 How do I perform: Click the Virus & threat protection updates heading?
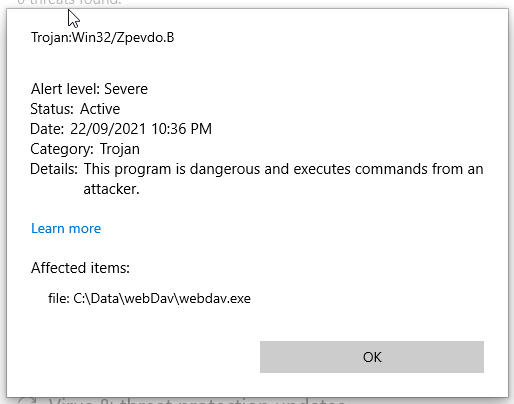tap(197, 401)
